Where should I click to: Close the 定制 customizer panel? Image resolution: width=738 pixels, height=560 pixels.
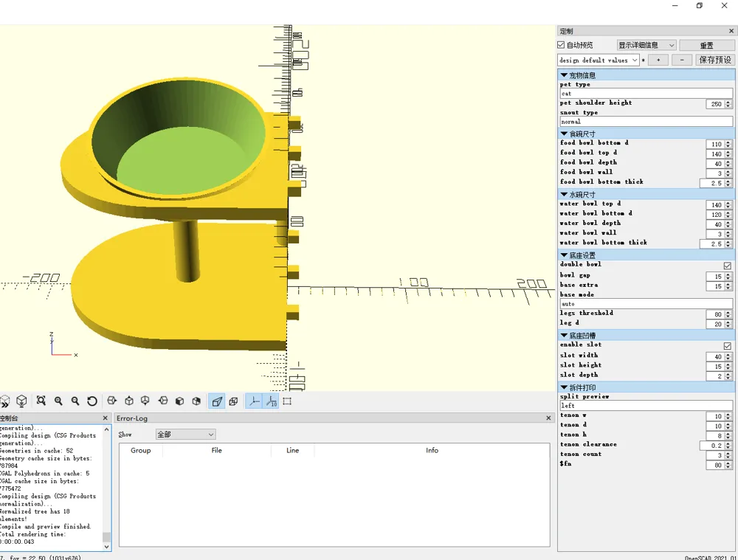click(x=731, y=31)
